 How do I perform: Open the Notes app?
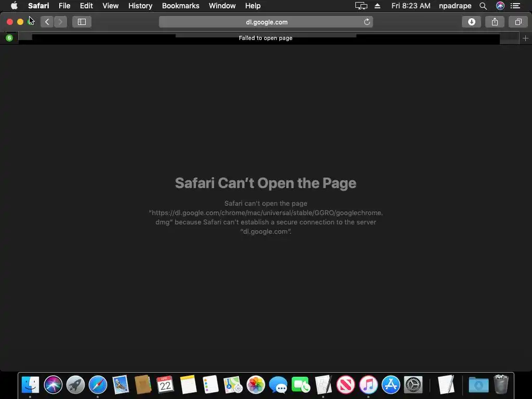(x=188, y=385)
